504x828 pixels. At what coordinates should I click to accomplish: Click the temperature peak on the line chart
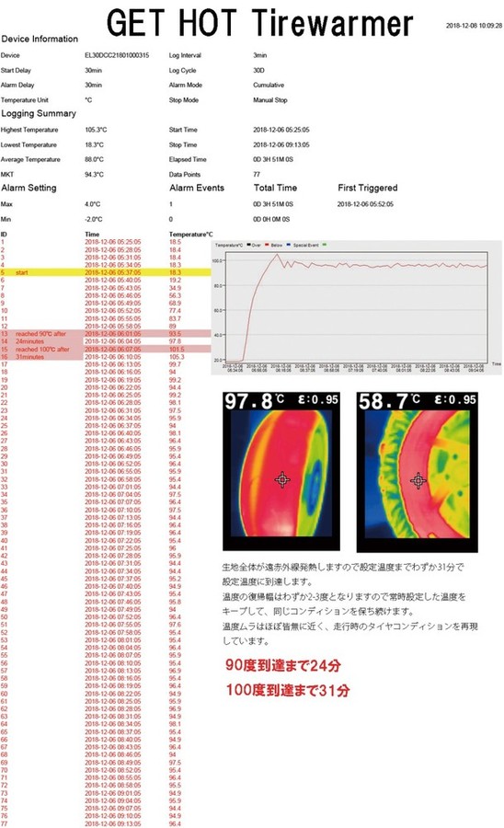pos(277,255)
